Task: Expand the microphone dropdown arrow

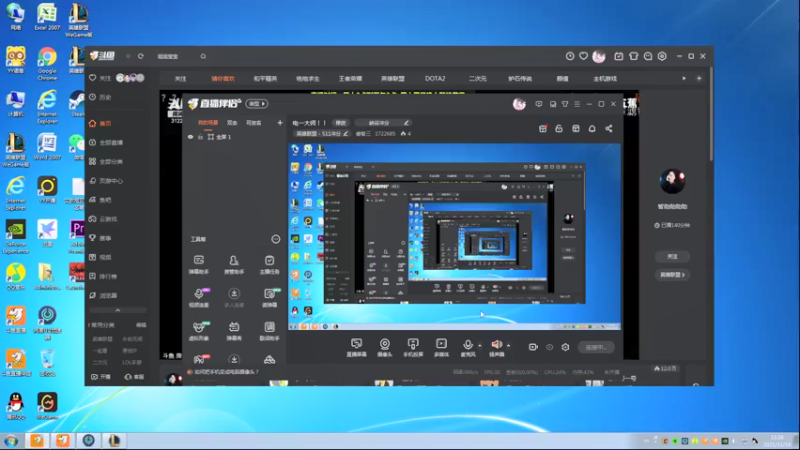Action: coord(480,345)
